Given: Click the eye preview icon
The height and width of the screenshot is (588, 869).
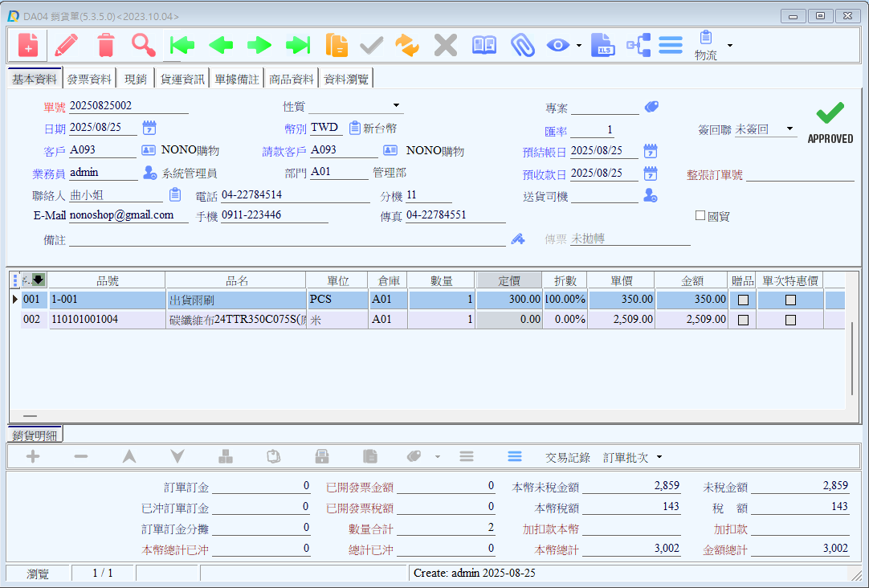Looking at the screenshot, I should click(x=557, y=45).
